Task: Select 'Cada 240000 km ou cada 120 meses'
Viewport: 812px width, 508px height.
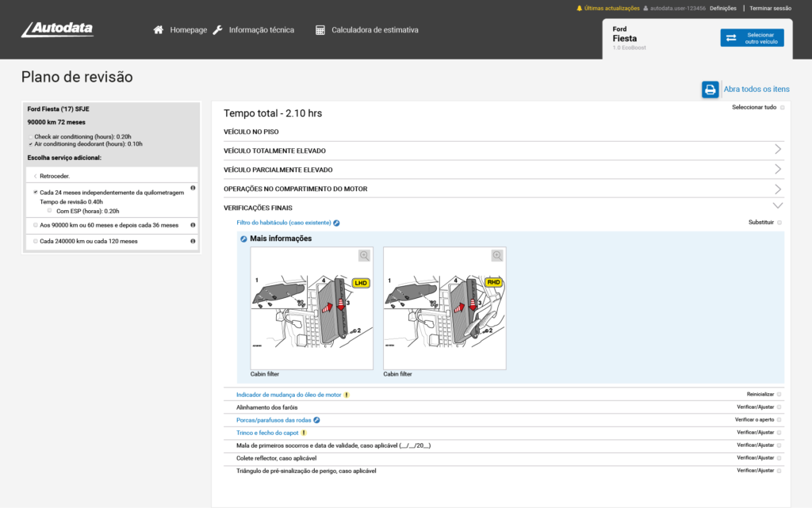Action: point(36,241)
